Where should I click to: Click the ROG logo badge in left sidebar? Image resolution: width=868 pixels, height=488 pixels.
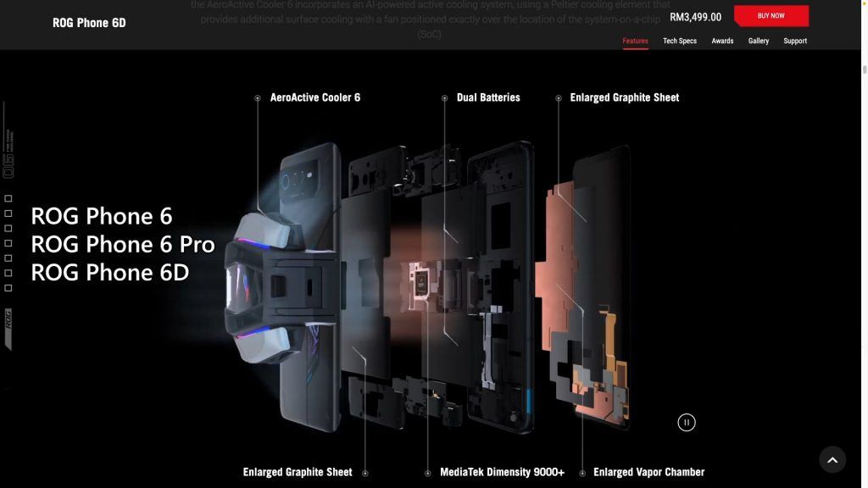coord(8,329)
